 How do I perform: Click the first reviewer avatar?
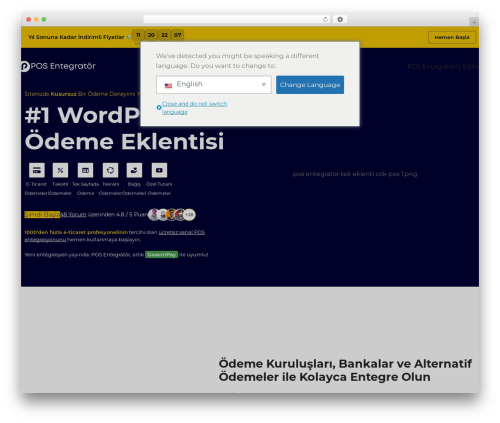(x=154, y=215)
